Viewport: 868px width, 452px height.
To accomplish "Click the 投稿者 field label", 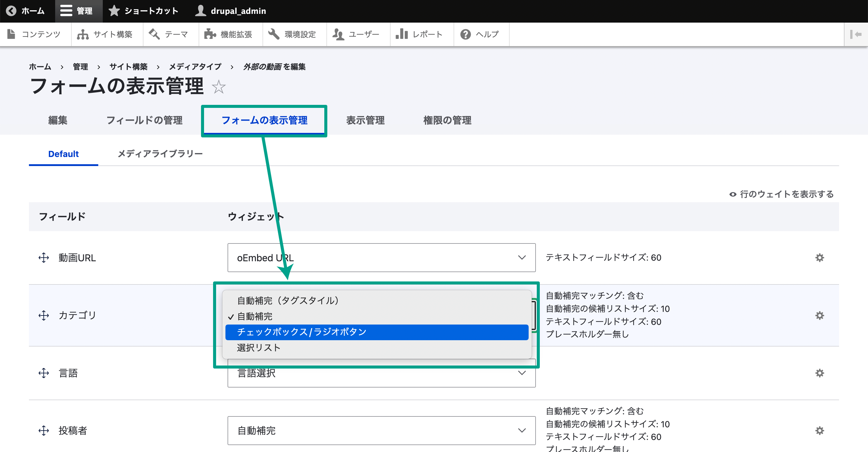I will click(73, 430).
